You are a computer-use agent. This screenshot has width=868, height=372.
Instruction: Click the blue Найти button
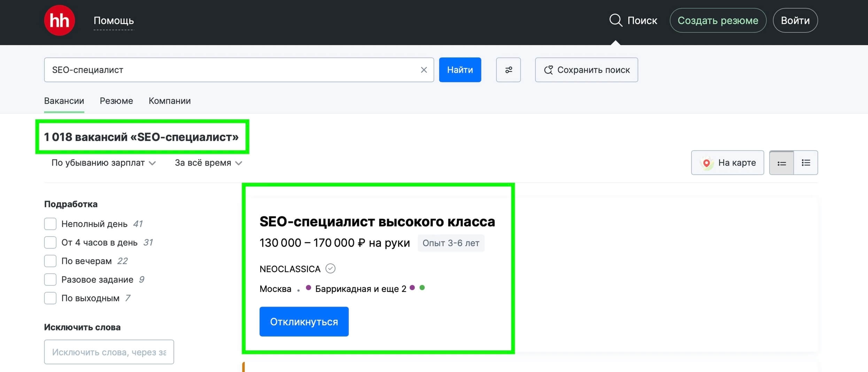click(460, 70)
